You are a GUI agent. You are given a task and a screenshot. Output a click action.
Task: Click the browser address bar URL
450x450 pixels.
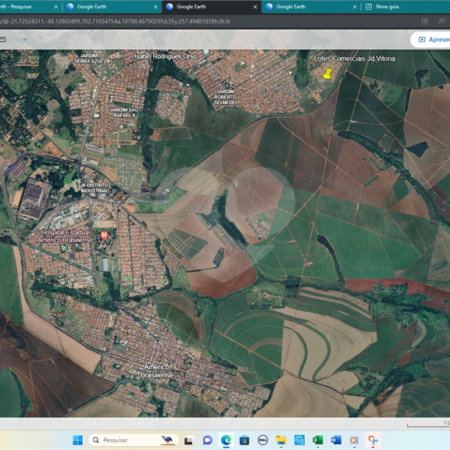115,21
